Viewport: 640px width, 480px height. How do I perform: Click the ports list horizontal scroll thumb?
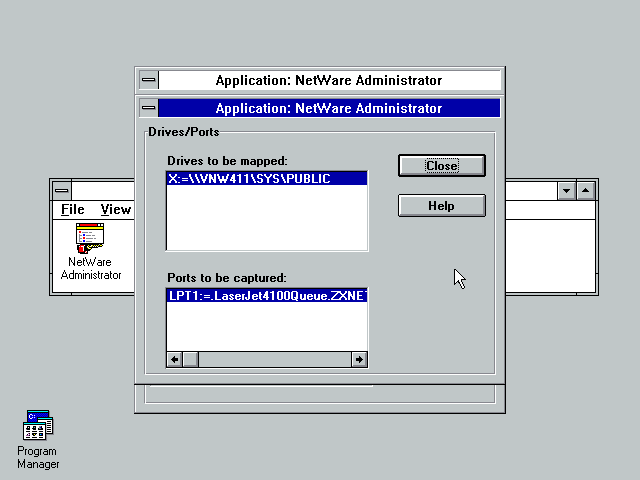click(191, 360)
